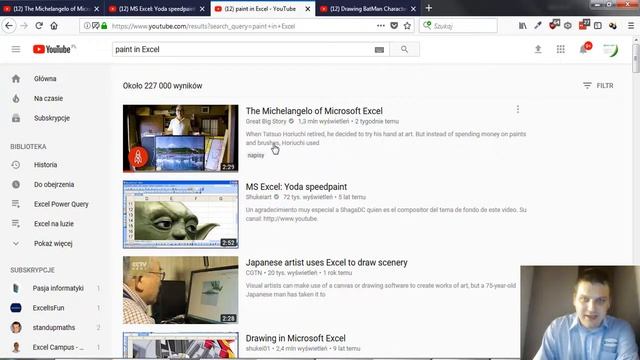The width and height of the screenshot is (640, 360).
Task: Click the upload video icon
Action: point(538,49)
